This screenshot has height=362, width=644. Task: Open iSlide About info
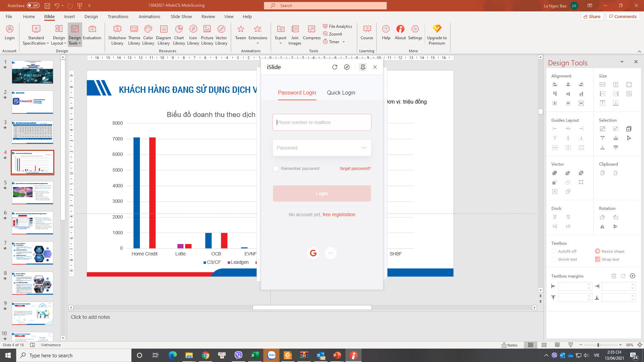(x=400, y=33)
